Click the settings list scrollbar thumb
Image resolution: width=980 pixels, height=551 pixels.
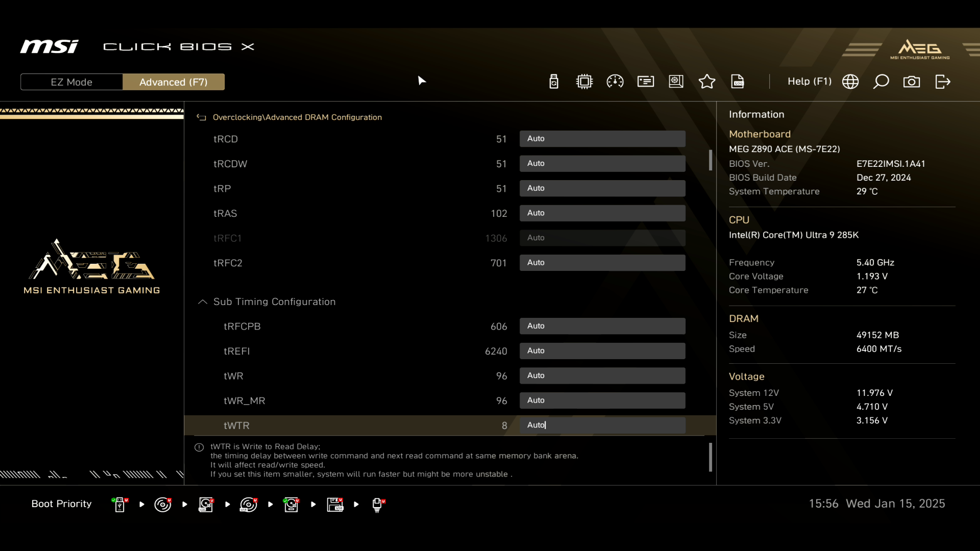coord(710,160)
